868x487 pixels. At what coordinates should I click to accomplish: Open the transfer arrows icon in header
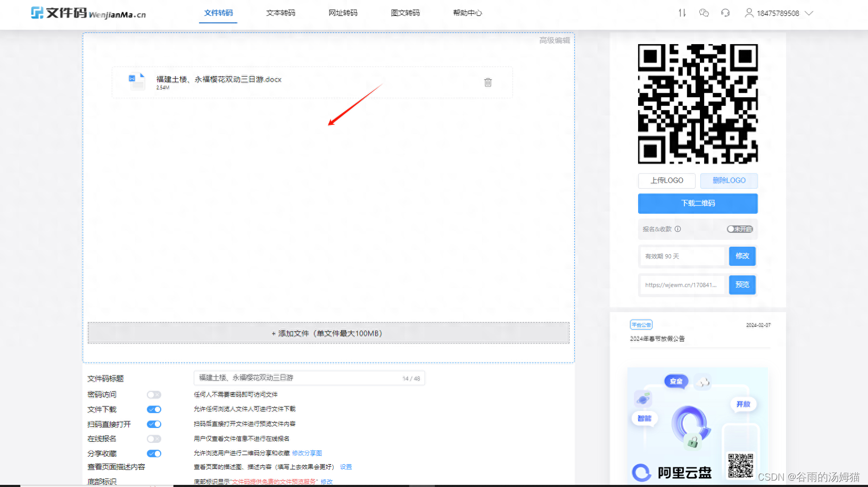tap(682, 13)
